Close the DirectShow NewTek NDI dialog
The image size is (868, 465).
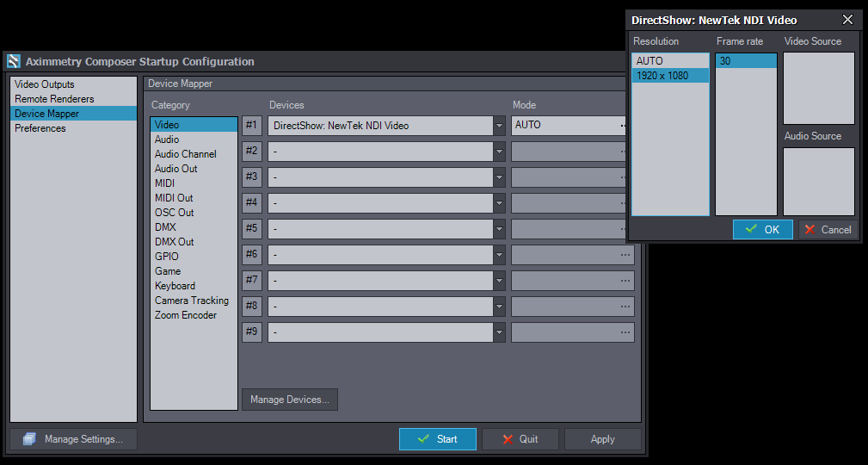847,20
